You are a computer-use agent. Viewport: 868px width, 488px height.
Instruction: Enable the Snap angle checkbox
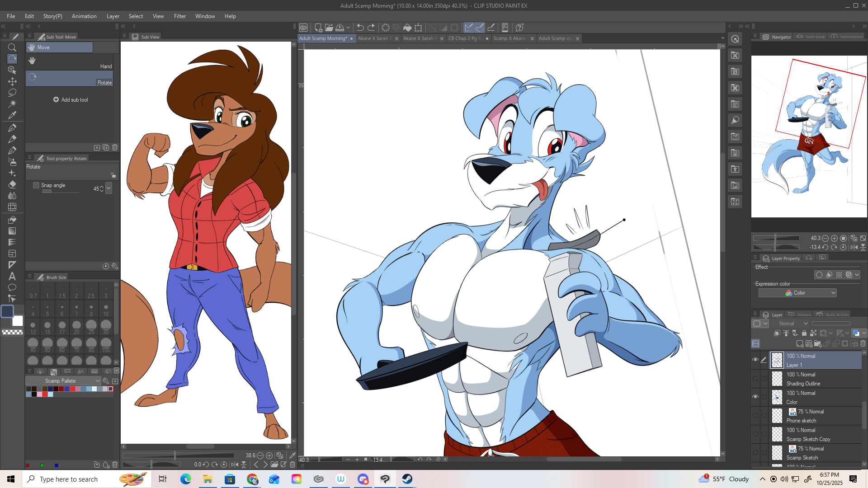(x=36, y=185)
